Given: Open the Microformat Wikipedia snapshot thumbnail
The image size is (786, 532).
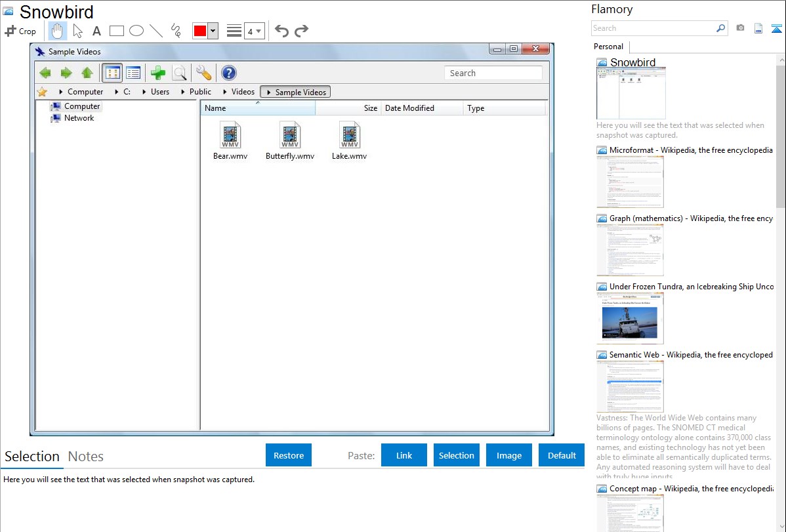Looking at the screenshot, I should tap(630, 182).
